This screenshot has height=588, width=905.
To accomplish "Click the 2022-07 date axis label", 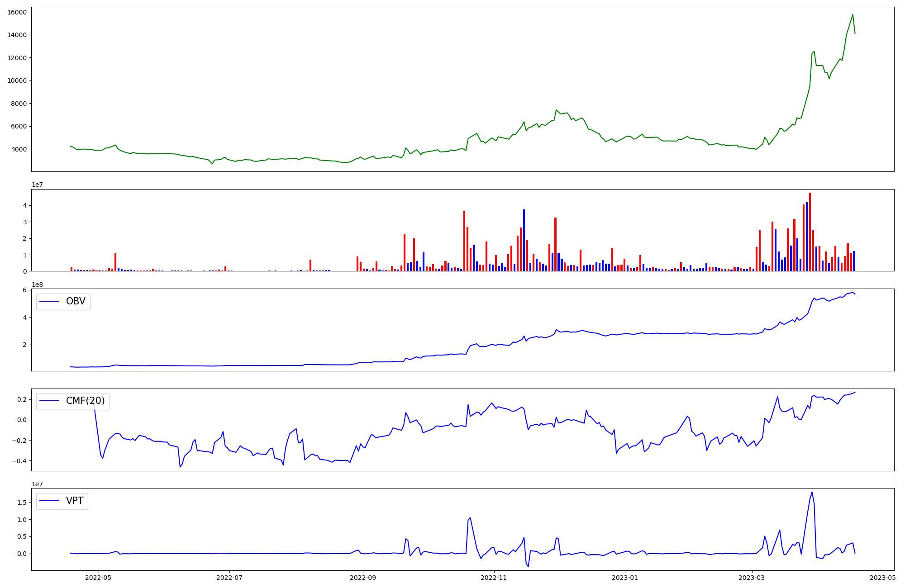I will tap(229, 578).
